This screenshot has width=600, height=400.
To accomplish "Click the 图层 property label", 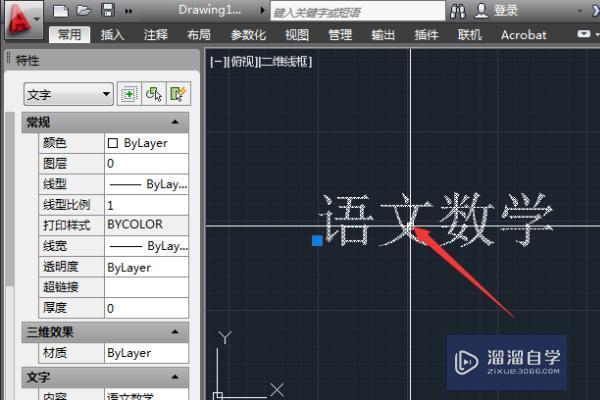I will [55, 164].
